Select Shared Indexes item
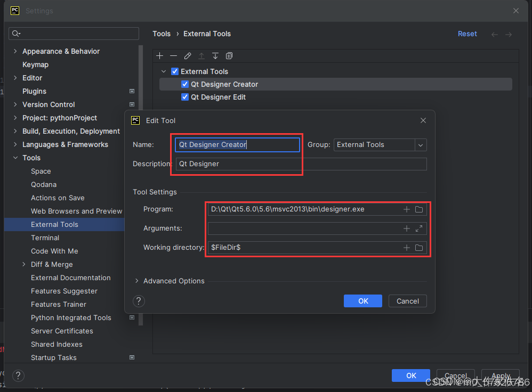 point(57,344)
